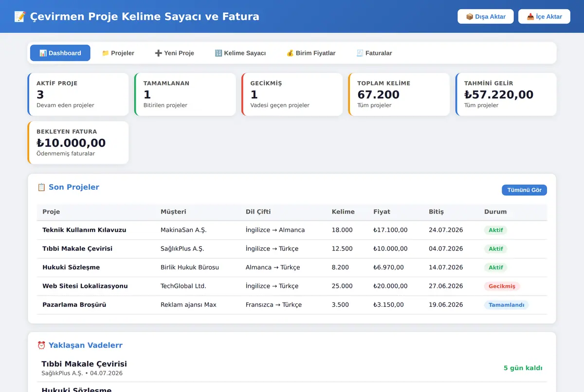Viewport: 584px width, 392px height.
Task: Click the Aktif badge for Teknik Kullanım Kılavuzu
Action: pos(495,230)
